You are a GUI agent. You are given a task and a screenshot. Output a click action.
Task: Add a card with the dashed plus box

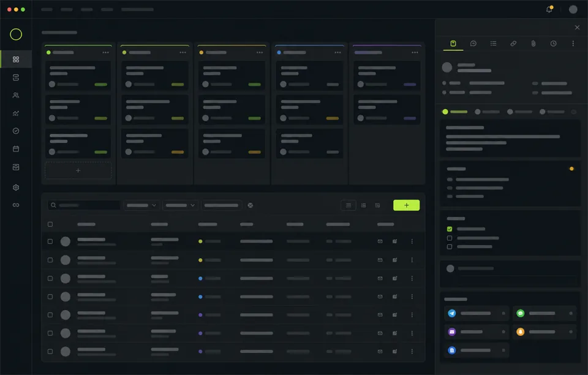pos(78,170)
